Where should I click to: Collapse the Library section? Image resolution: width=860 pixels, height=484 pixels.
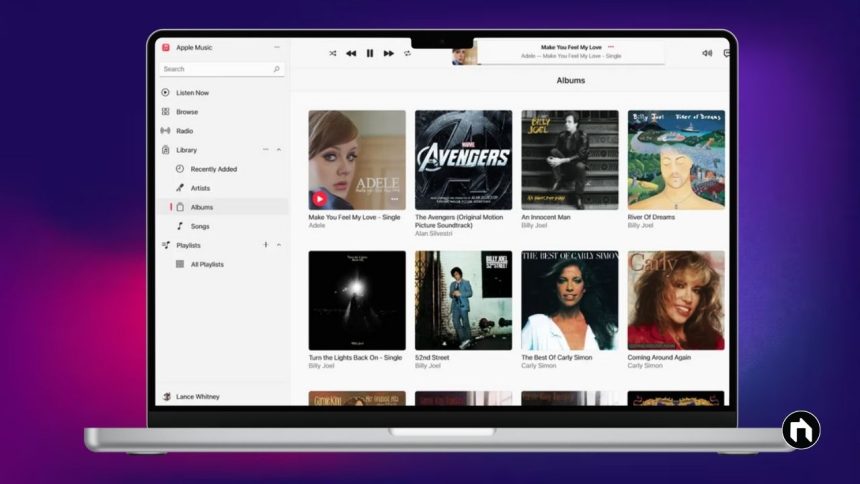(279, 150)
